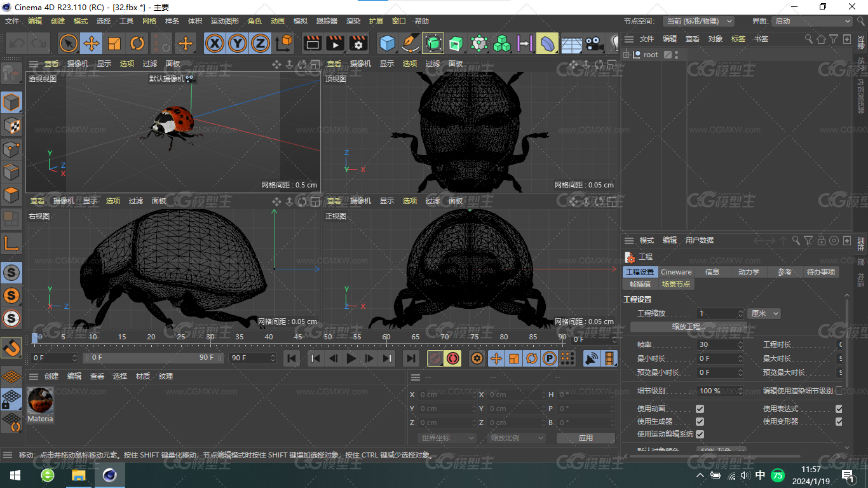Click the 缩放工程 Scale Project button
868x488 pixels.
coord(689,327)
